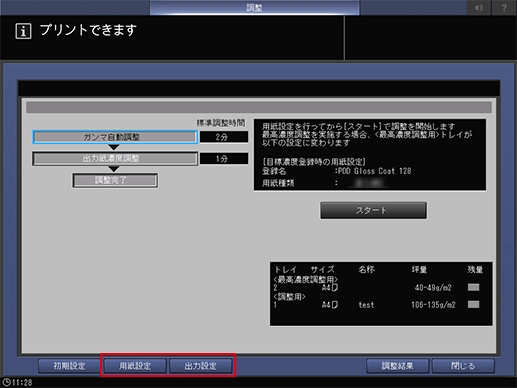Click the 標準調整時間 label
The width and height of the screenshot is (517, 388).
tap(221, 123)
